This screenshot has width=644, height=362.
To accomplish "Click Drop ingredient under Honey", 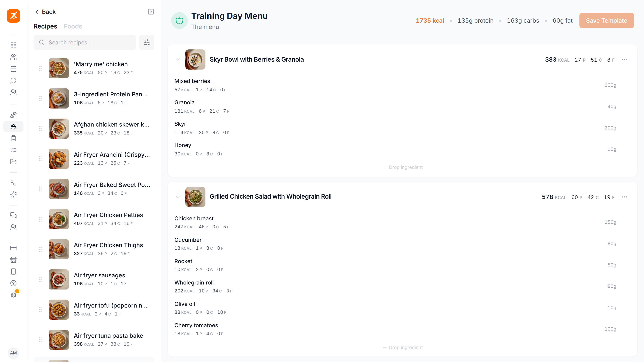I will (402, 167).
